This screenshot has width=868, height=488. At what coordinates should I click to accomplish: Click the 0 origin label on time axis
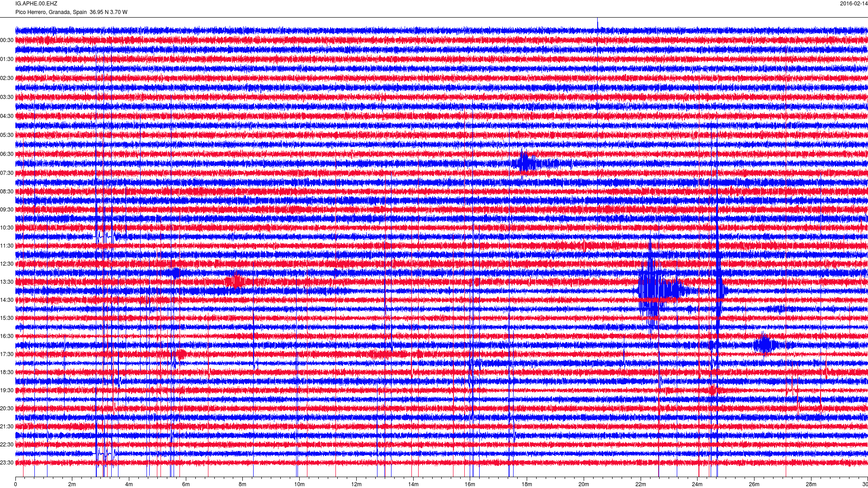15,484
